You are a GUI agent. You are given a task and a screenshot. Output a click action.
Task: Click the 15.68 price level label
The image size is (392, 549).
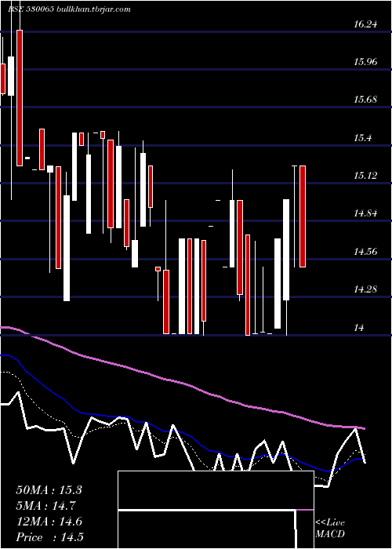tap(365, 100)
